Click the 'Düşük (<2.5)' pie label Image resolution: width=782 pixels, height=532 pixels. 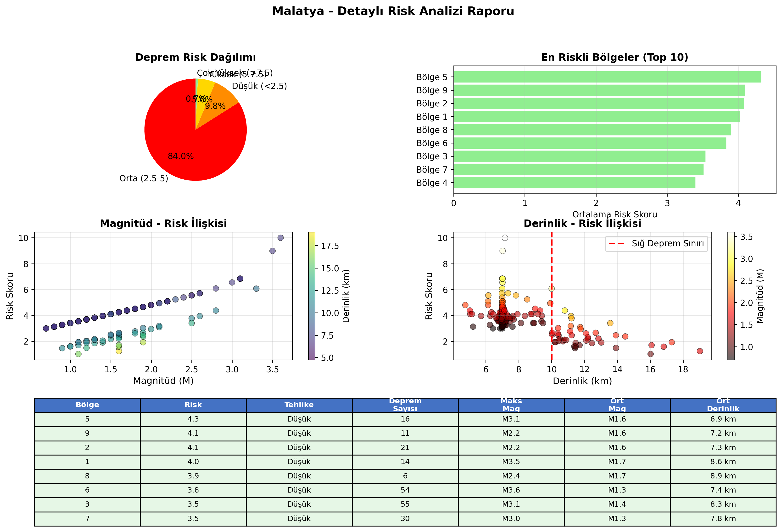pyautogui.click(x=259, y=86)
